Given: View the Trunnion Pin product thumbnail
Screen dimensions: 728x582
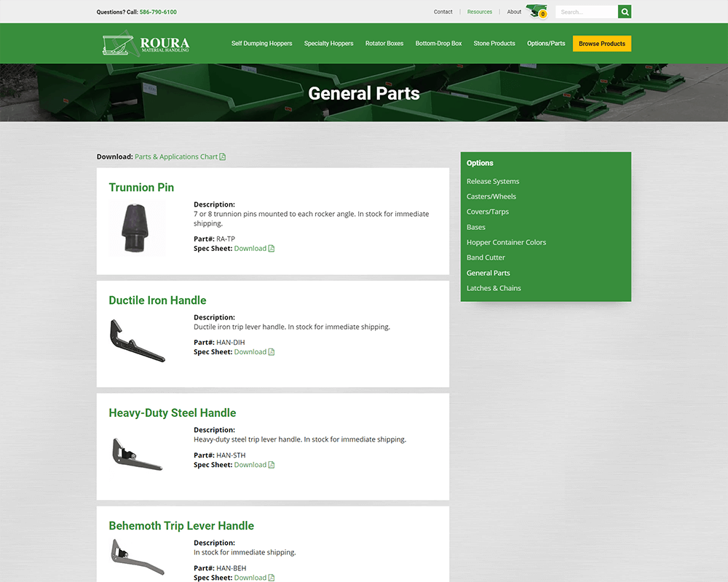Looking at the screenshot, I should pyautogui.click(x=137, y=226).
